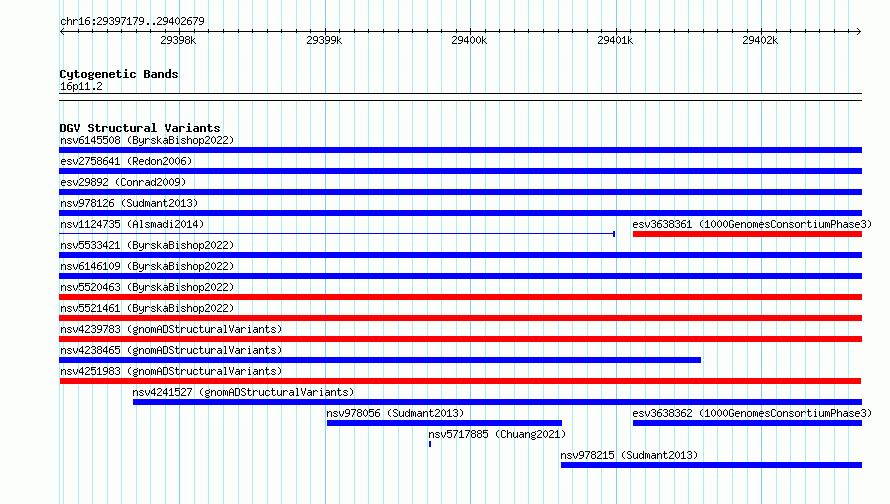Screen dimensions: 890x504
Task: Click the nsv5717885 (Chuang2021) label
Action: click(497, 434)
